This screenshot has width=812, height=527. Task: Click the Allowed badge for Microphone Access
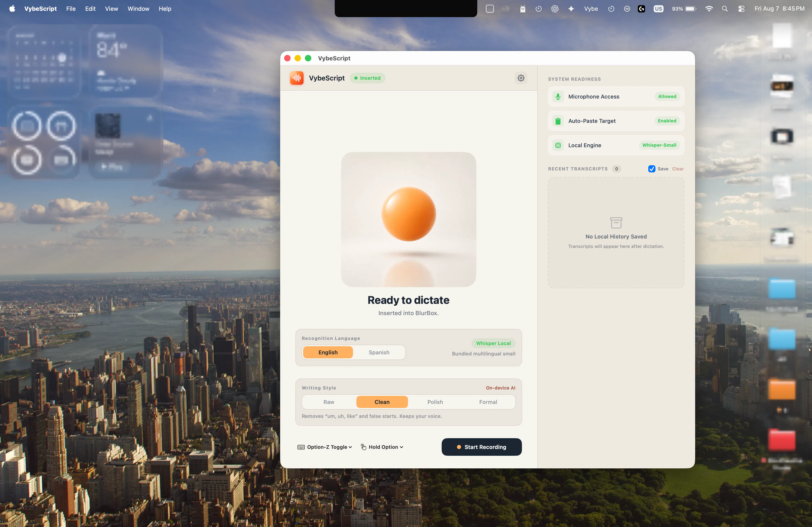pos(667,96)
